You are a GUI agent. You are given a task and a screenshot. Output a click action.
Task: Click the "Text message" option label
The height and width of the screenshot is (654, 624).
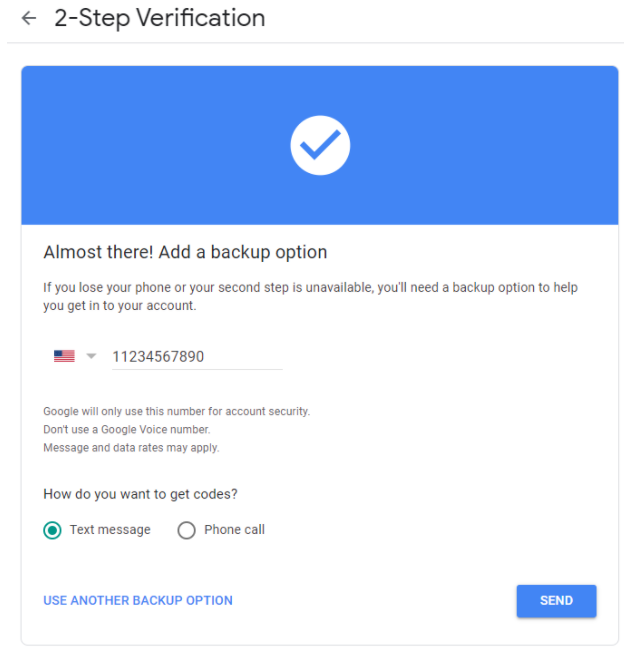[110, 530]
